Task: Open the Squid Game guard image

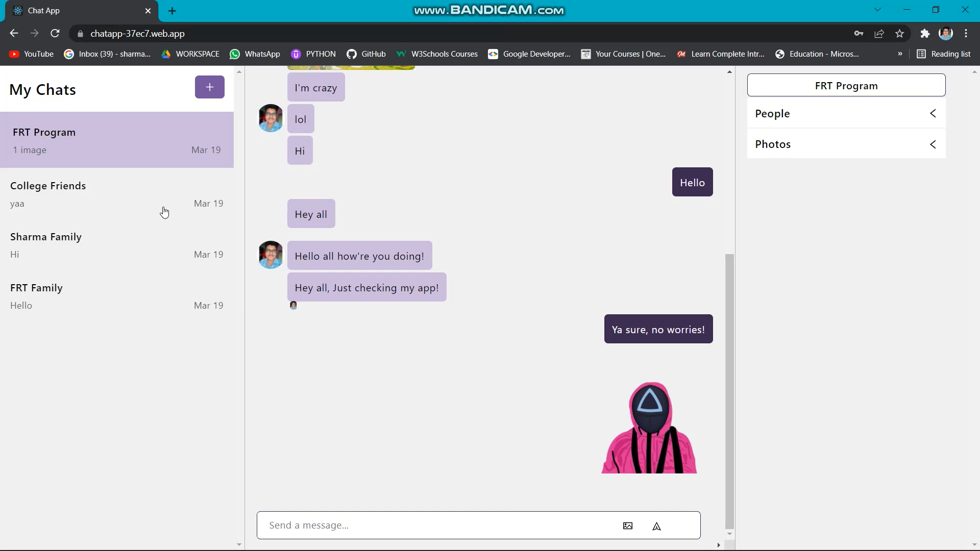Action: pos(649,428)
